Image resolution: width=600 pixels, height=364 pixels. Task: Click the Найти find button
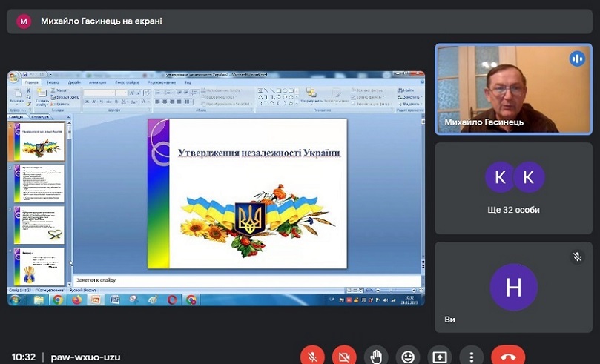[406, 90]
